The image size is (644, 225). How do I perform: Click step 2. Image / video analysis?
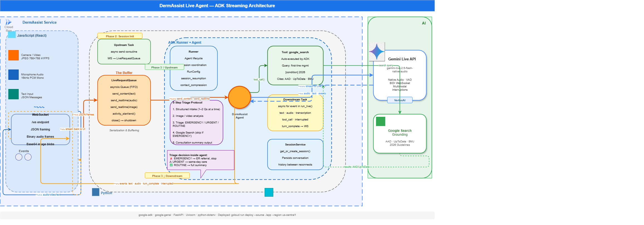tap(188, 116)
